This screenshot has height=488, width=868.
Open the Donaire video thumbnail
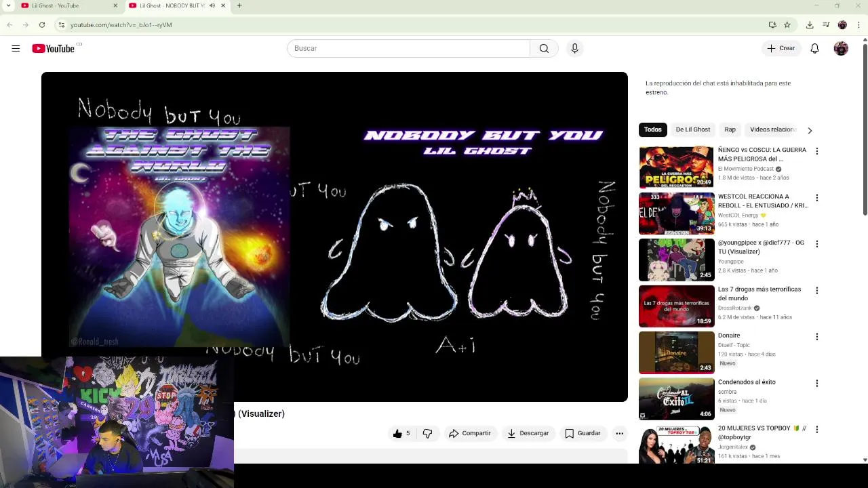click(x=676, y=352)
